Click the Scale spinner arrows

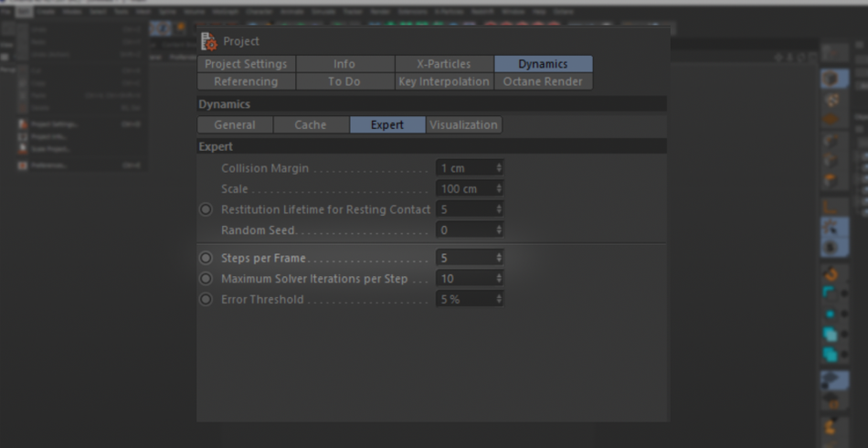[499, 189]
